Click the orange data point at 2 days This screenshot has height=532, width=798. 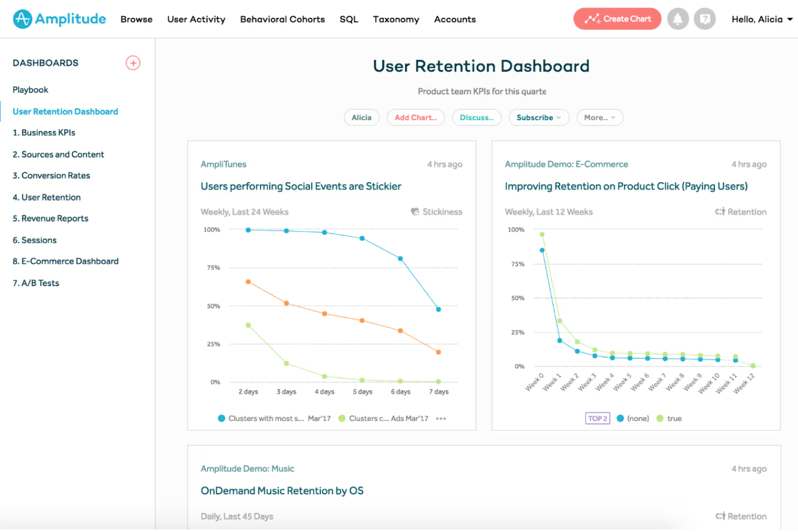coord(248,282)
